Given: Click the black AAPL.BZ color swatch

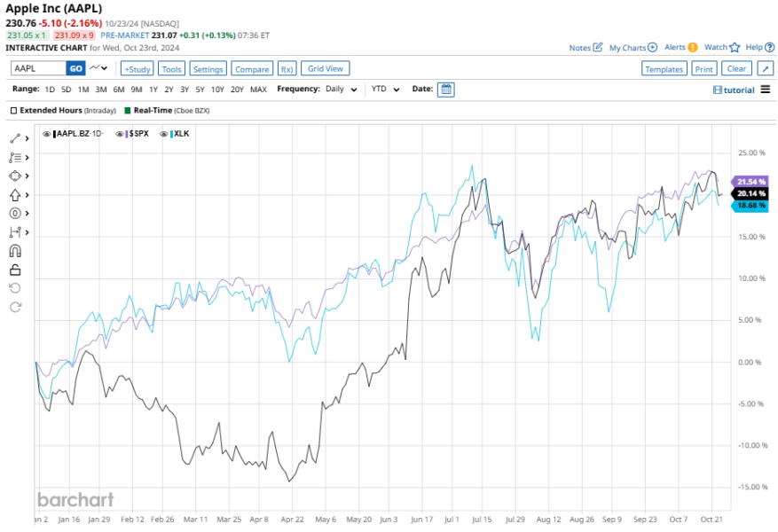Looking at the screenshot, I should coord(54,134).
